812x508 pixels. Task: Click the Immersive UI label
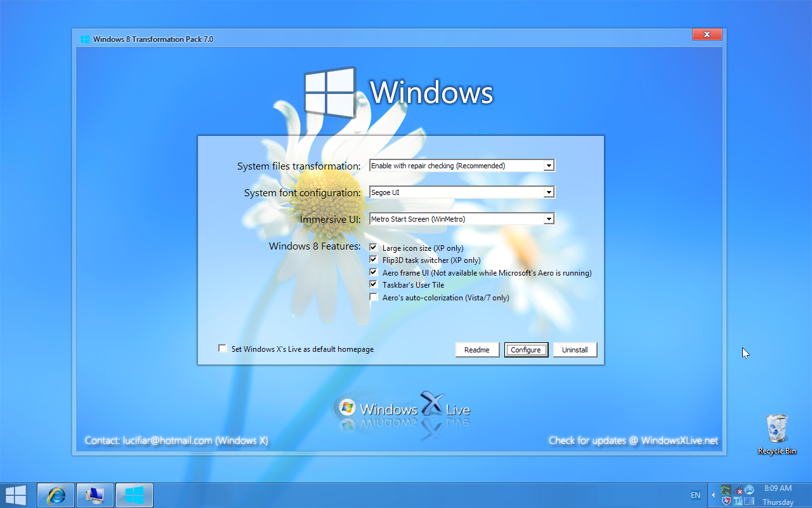[331, 220]
